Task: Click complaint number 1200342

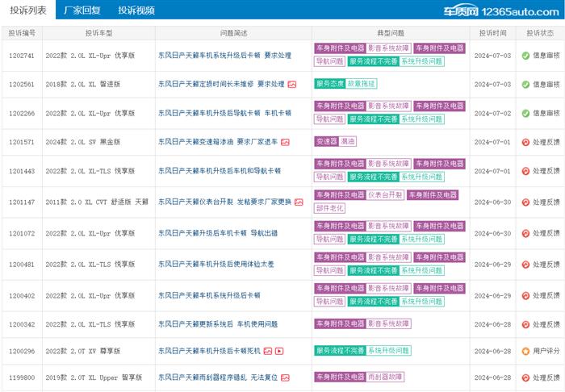Action: tap(22, 324)
